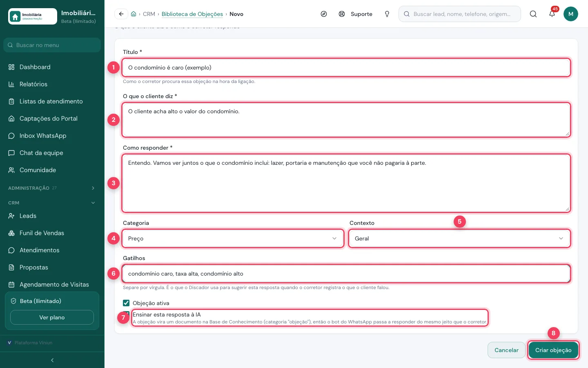The height and width of the screenshot is (368, 588).
Task: Click the Imobiliária Demonstração logo
Action: tap(33, 16)
